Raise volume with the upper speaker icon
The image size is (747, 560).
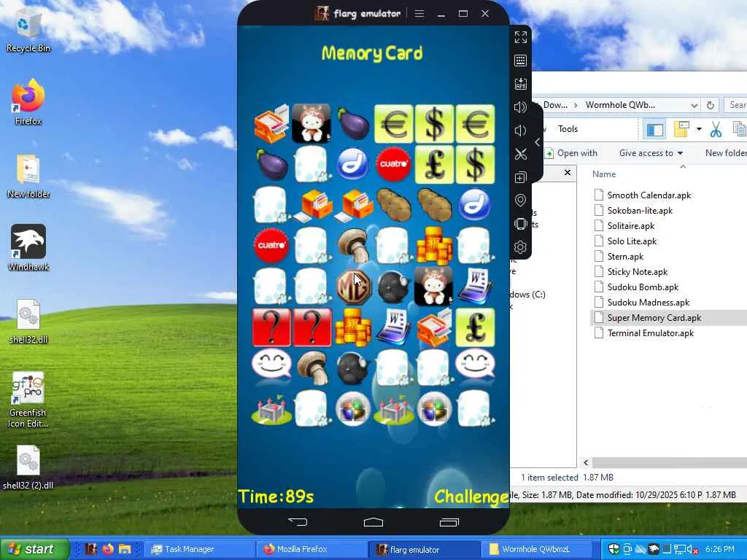click(x=520, y=107)
